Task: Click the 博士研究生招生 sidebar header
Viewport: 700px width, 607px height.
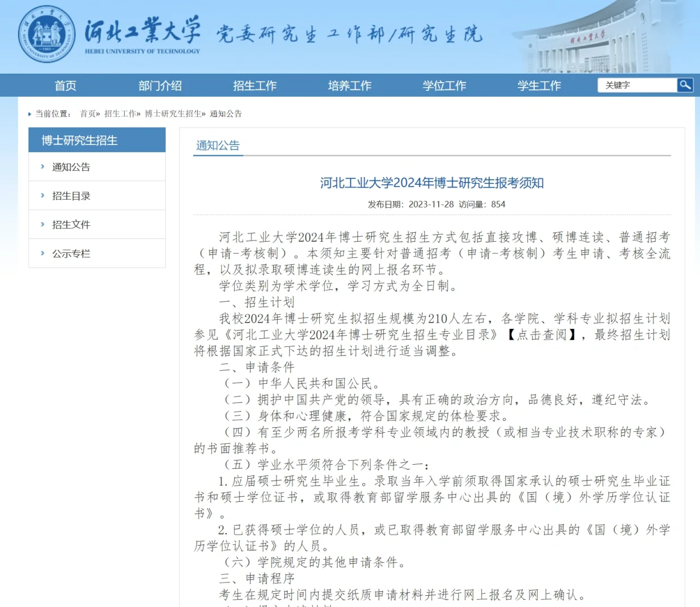Action: click(97, 140)
